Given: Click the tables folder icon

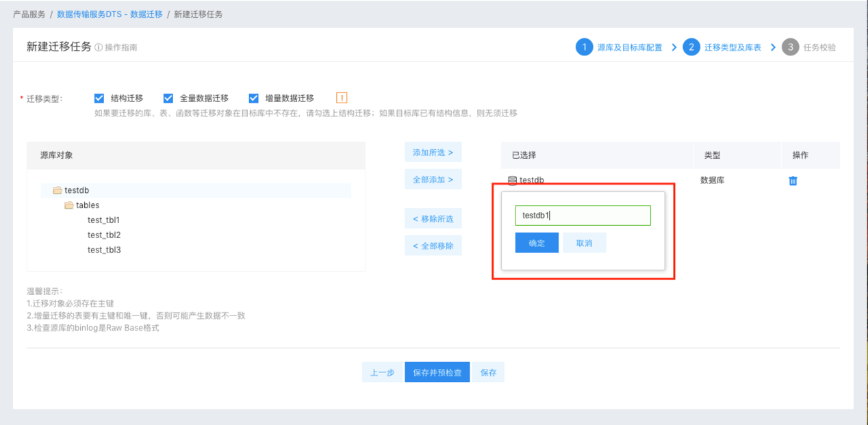Looking at the screenshot, I should tap(69, 205).
